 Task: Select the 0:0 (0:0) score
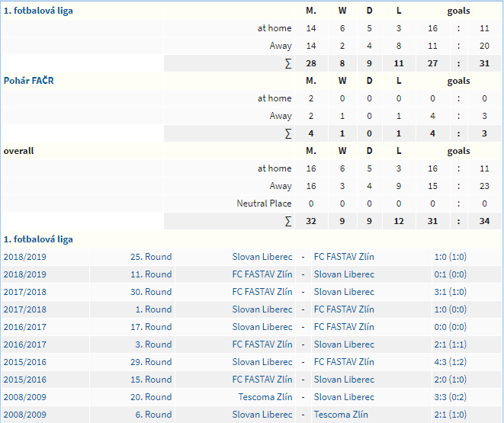click(x=449, y=327)
